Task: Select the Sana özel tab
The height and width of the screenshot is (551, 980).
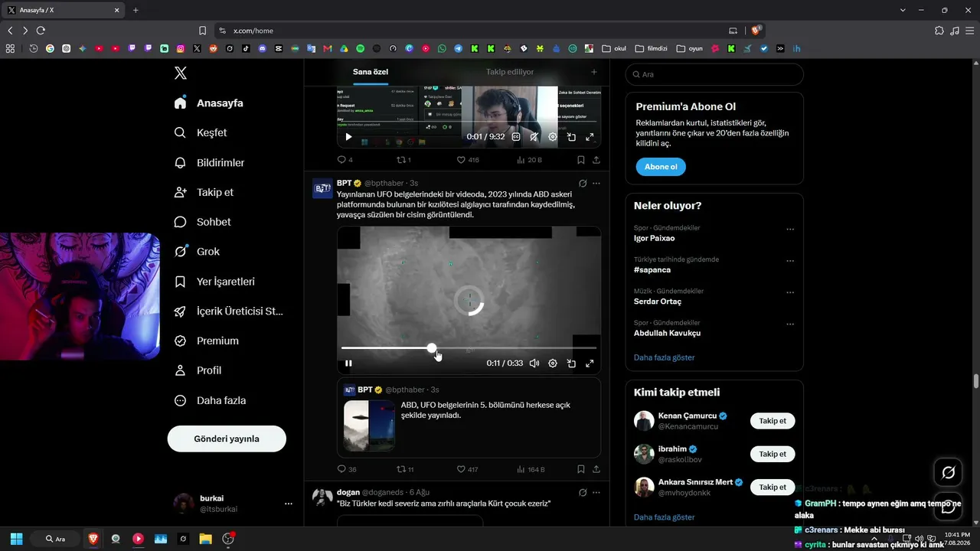Action: tap(371, 72)
